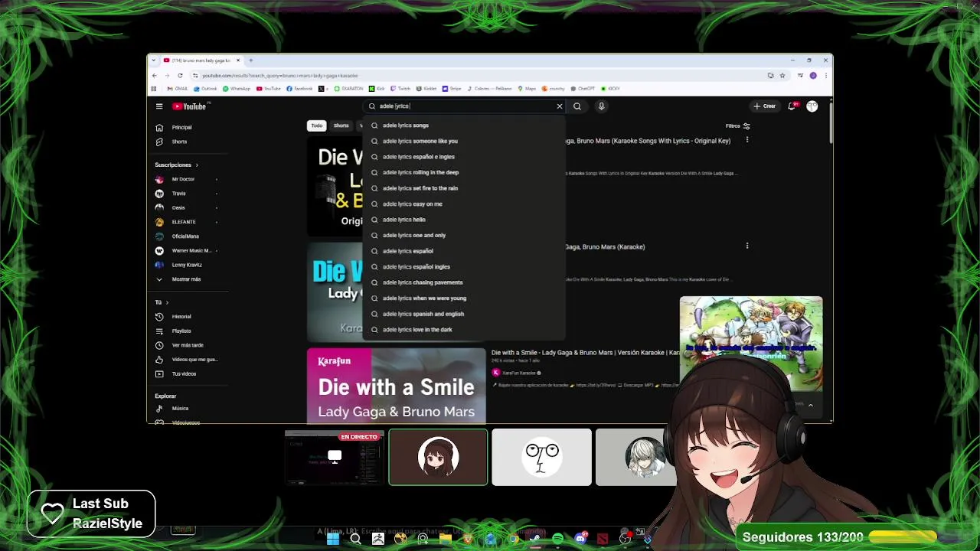Screen dimensions: 980x551
Task: Open Discord from the taskbar
Action: 580,539
